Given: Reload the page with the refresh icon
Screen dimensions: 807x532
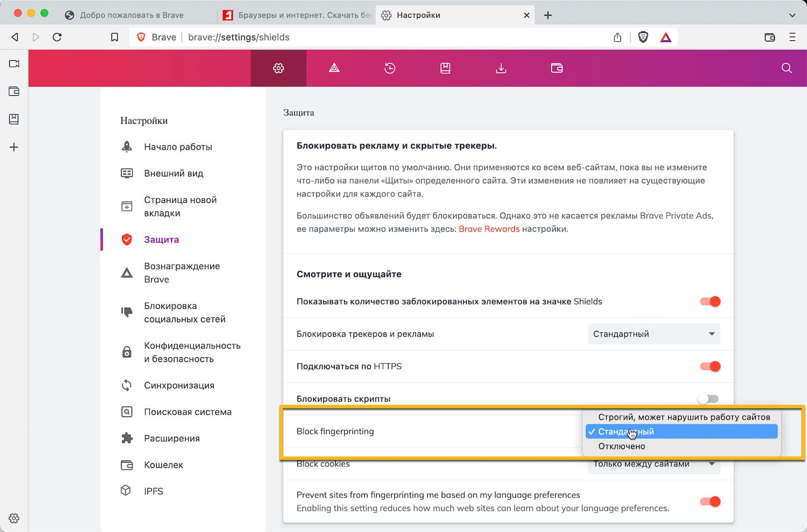Looking at the screenshot, I should 57,37.
